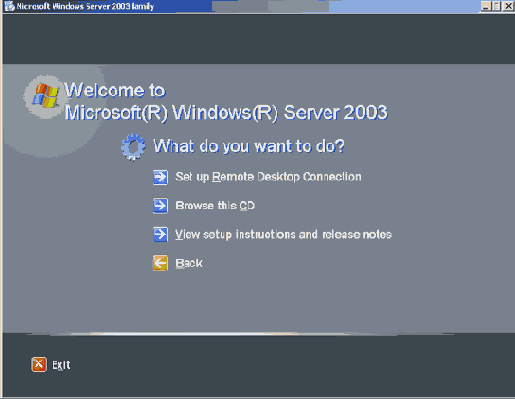Go Back to the previous menu
The image size is (515, 399).
pyautogui.click(x=189, y=263)
